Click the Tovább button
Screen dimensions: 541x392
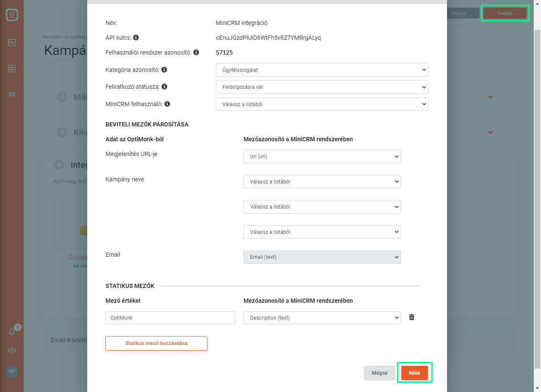(x=505, y=13)
